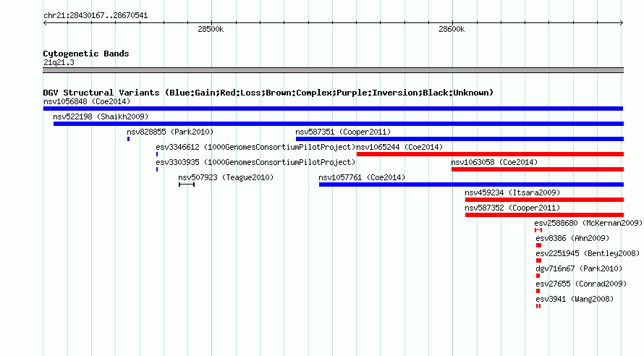Viewport: 644px width, 356px height.
Task: Click the chr21:28430167..28670541 coordinates label
Action: point(96,15)
